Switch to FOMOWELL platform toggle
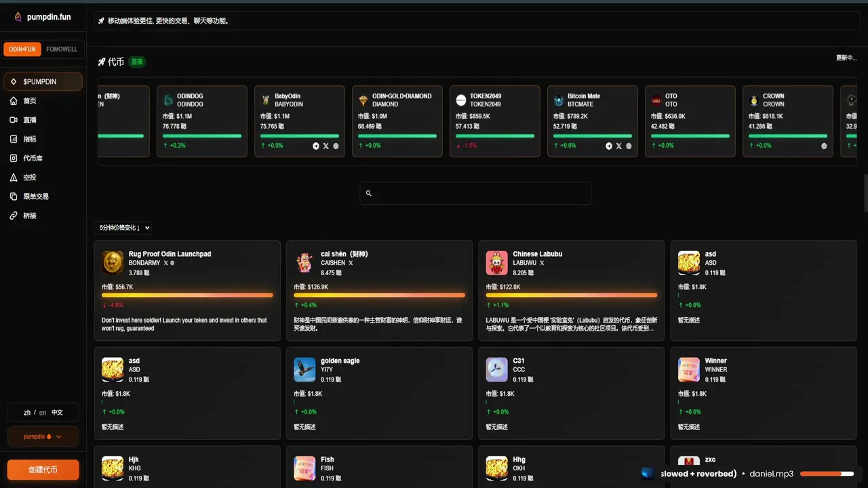The height and width of the screenshot is (488, 868). pos(62,49)
